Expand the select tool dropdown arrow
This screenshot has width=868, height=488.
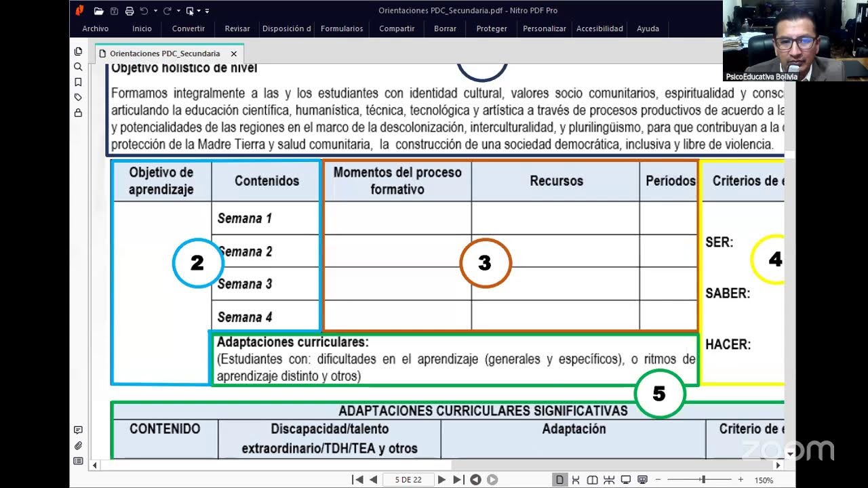pyautogui.click(x=198, y=11)
